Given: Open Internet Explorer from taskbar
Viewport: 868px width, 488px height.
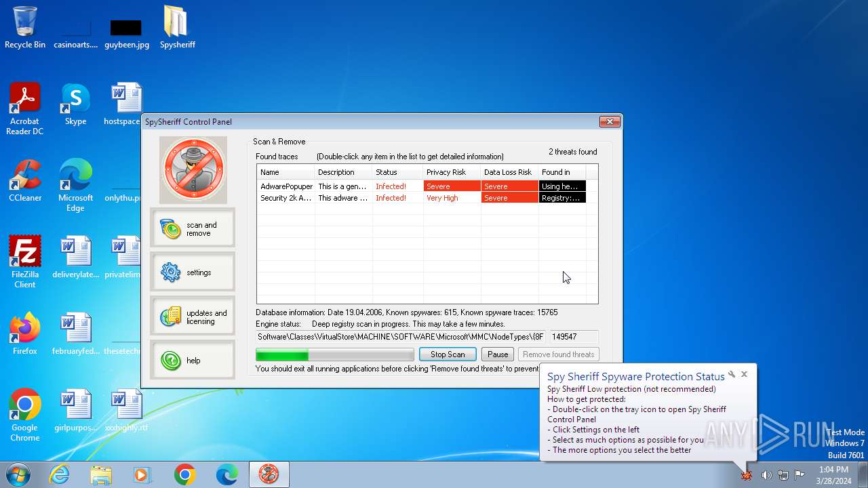Looking at the screenshot, I should click(59, 474).
